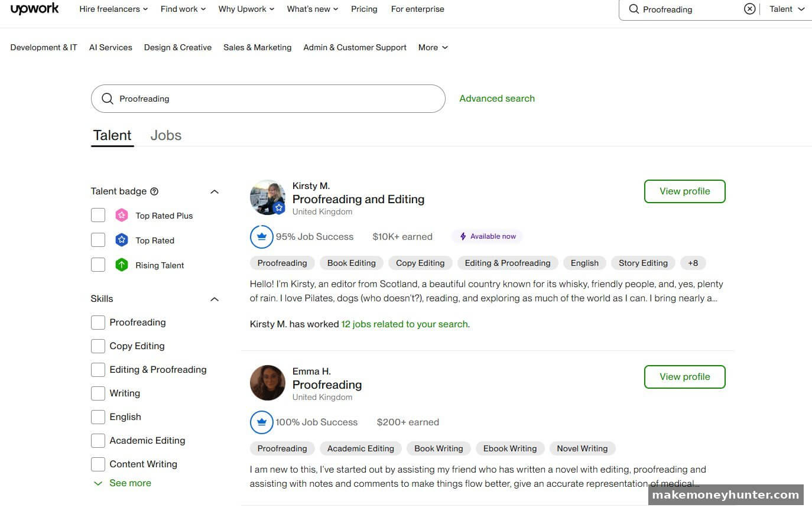Screen dimensions: 812x511
Task: Open the Why Upwork dropdown
Action: [246, 9]
